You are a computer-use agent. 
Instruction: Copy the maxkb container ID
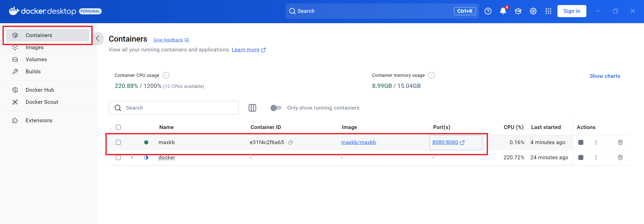click(291, 142)
